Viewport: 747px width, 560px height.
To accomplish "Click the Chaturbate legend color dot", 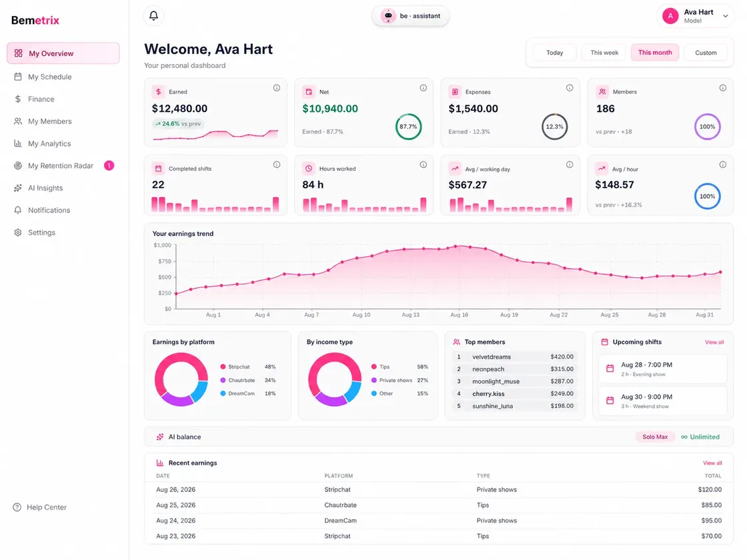I will pyautogui.click(x=223, y=380).
